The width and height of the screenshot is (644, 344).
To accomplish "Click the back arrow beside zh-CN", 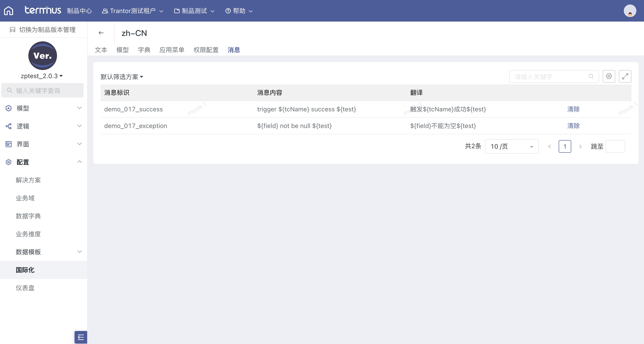I will pos(101,33).
